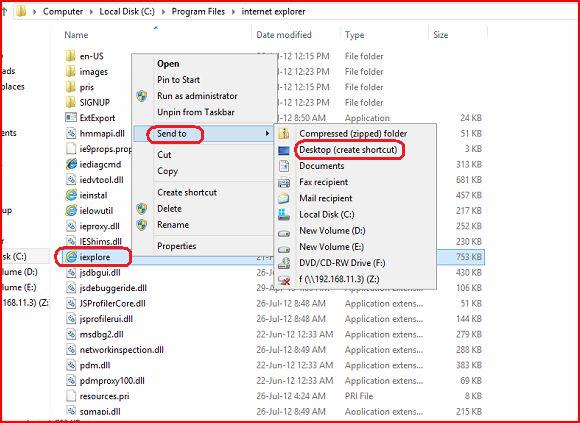This screenshot has height=423, width=580.
Task: Select the IEShims.dll file name
Action: click(x=101, y=242)
